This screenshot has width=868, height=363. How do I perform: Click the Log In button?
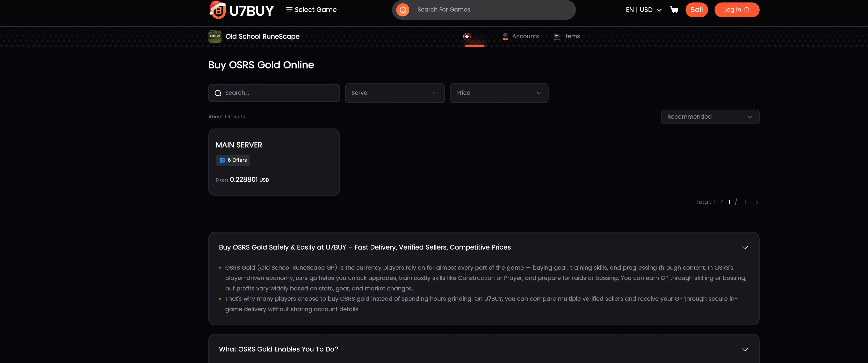(x=737, y=10)
